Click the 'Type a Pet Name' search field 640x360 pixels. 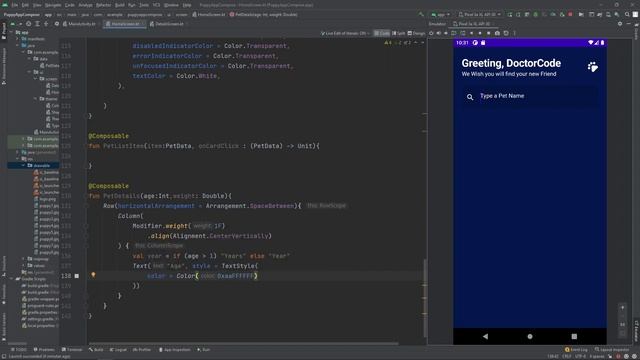tap(530, 96)
